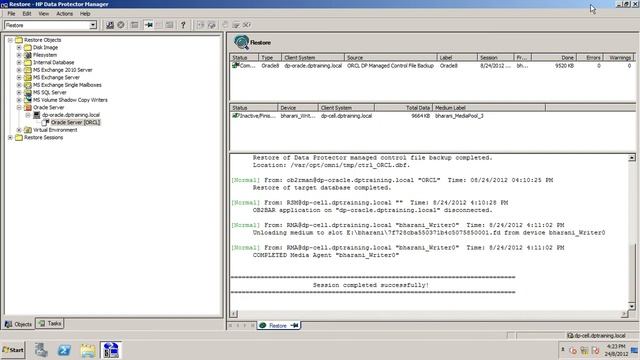This screenshot has width=640, height=360.
Task: Click the pin icon on Restore tab
Action: [295, 325]
